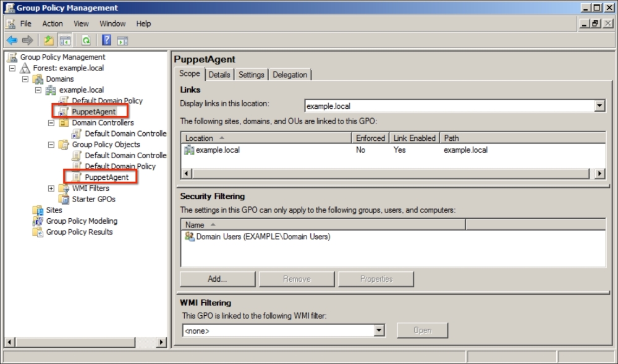
Task: Click the Up One Level folder icon
Action: tap(49, 40)
